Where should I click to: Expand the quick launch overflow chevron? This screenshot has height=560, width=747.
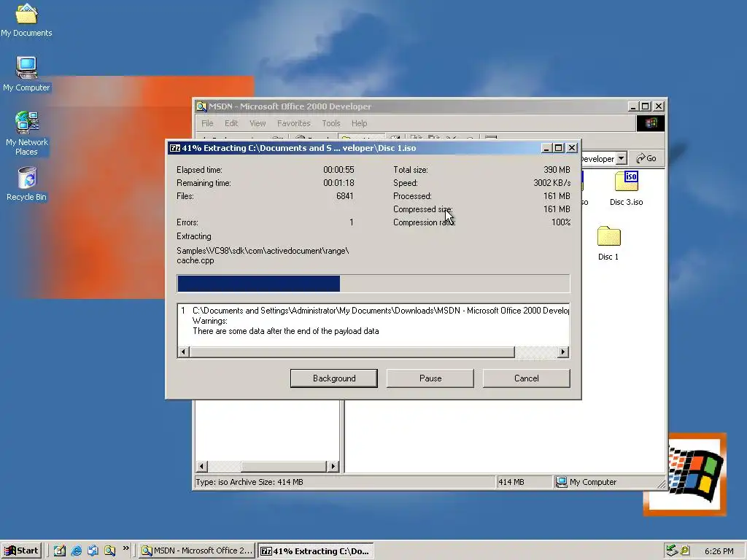(125, 548)
